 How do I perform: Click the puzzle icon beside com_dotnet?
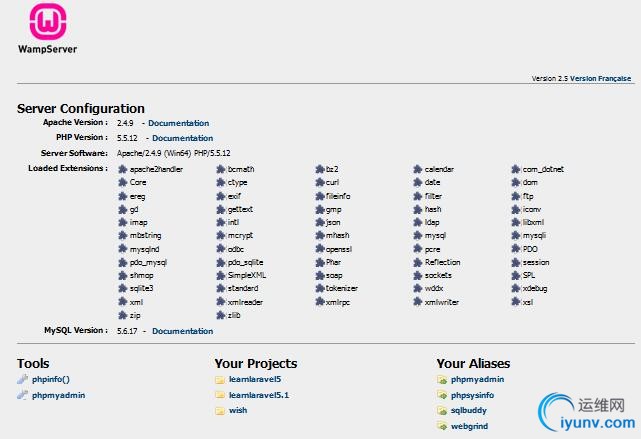pos(515,169)
